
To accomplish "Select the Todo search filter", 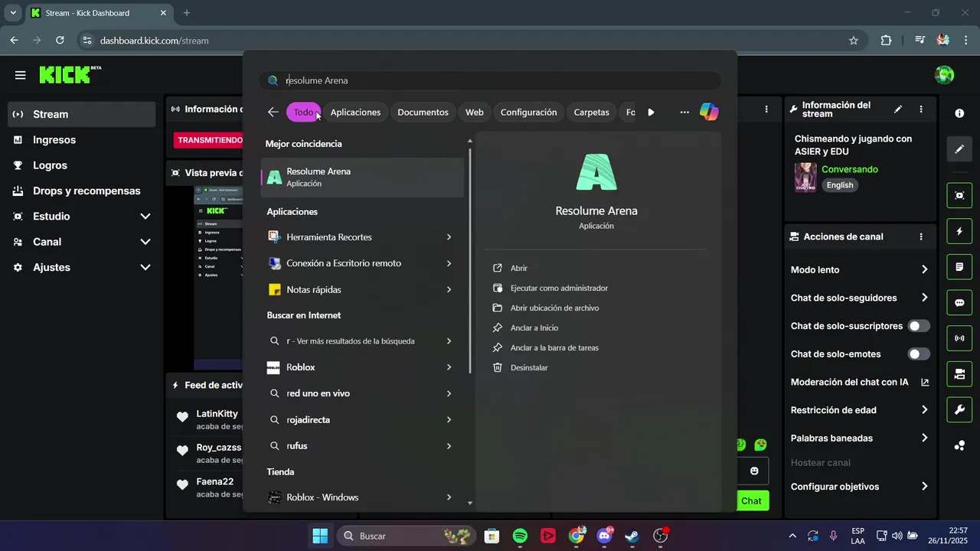I will click(303, 112).
